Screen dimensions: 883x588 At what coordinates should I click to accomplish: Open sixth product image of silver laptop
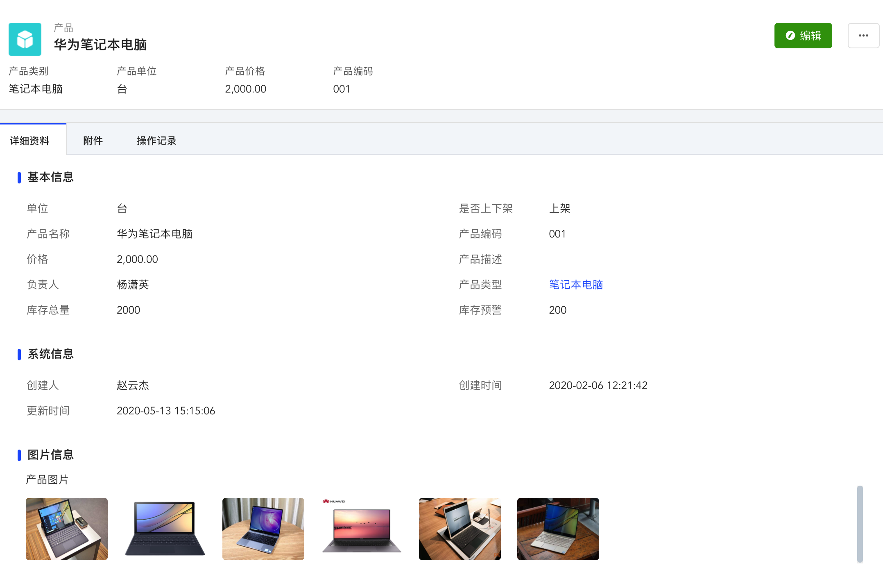[x=558, y=529]
